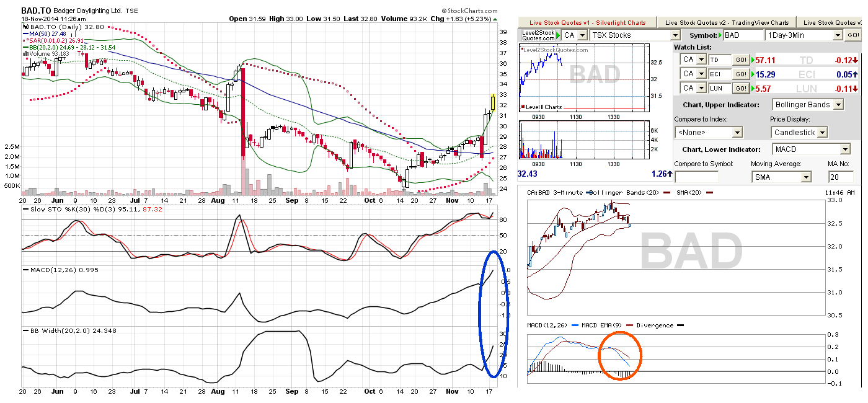Image resolution: width=868 pixels, height=403 pixels.
Task: Click the GO! button next to the timeframe
Action: 853,35
